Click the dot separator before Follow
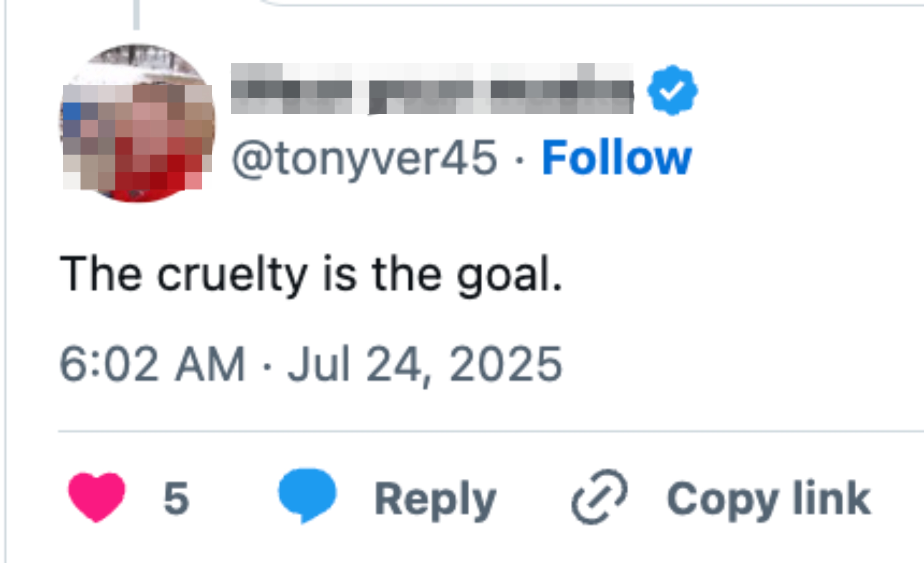 pos(519,160)
